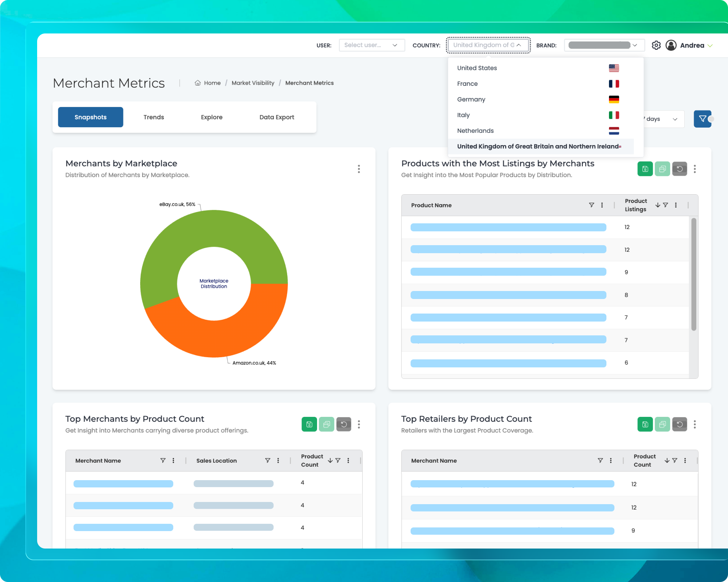The height and width of the screenshot is (582, 728).
Task: Save the Top Merchants snapshot as image
Action: 309,424
